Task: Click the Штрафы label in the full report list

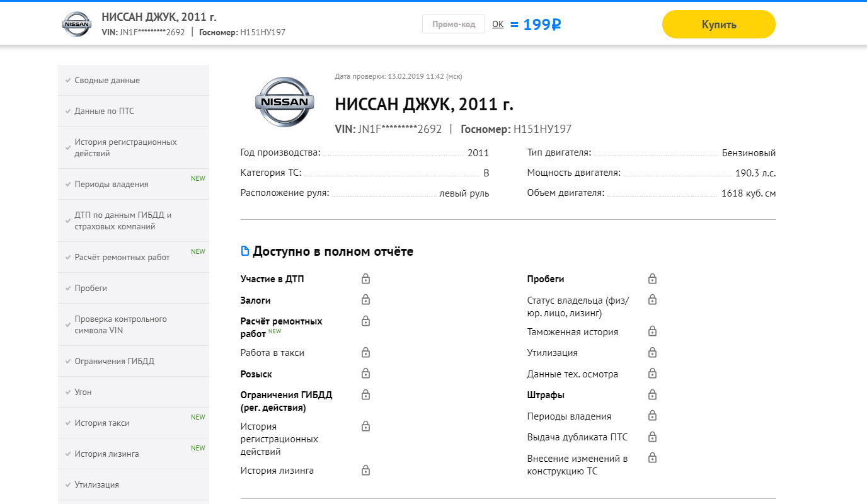Action: pos(546,395)
